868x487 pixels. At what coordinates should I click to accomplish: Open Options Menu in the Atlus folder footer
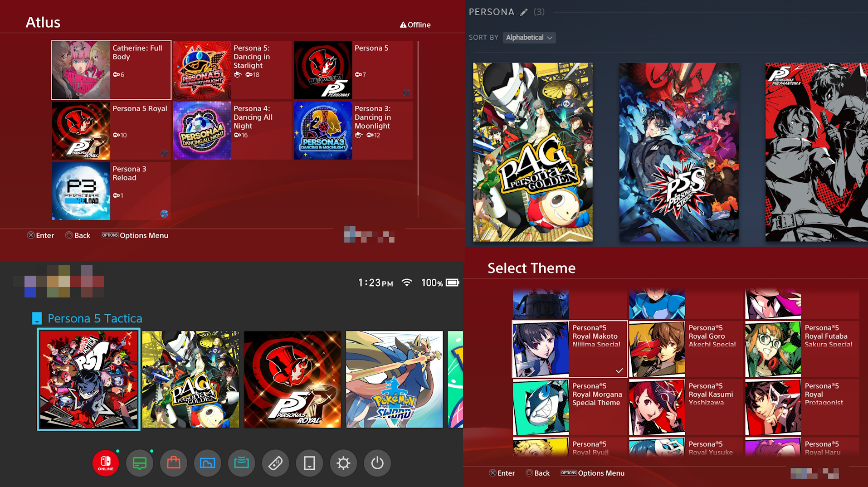135,235
